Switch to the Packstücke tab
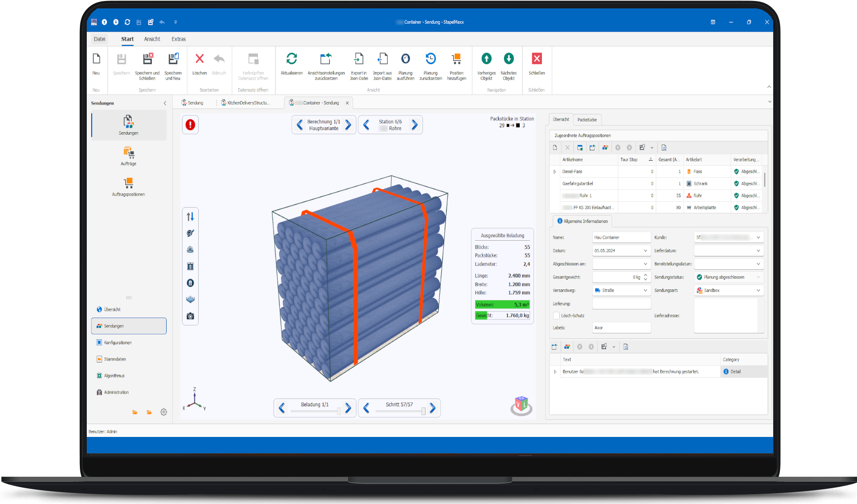The height and width of the screenshot is (504, 857). (x=587, y=120)
